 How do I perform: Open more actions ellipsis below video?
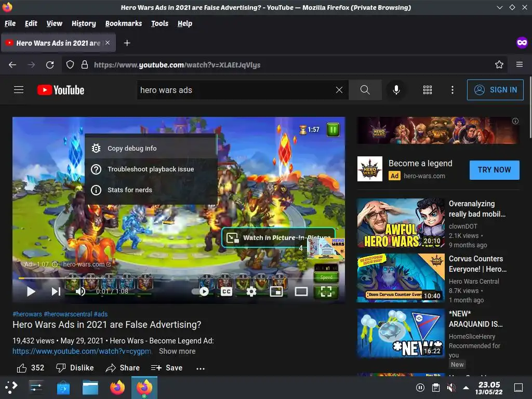coord(201,368)
